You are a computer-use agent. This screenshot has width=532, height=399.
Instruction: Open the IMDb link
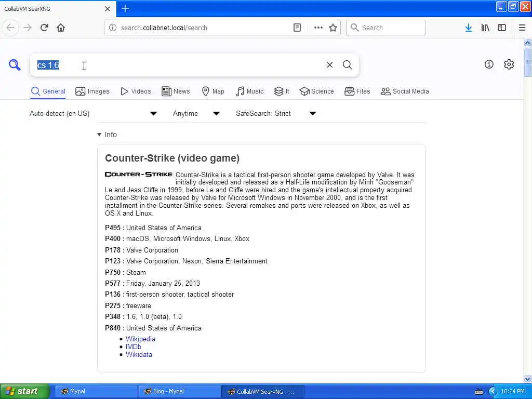point(134,347)
